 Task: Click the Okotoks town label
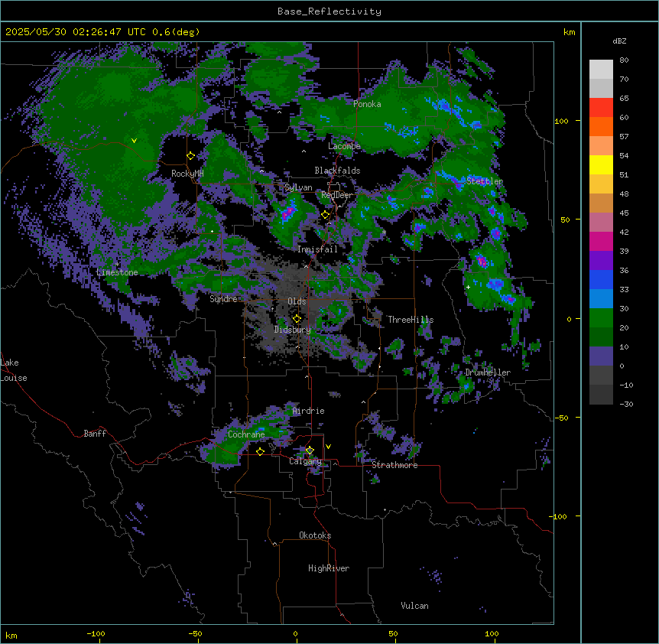315,535
